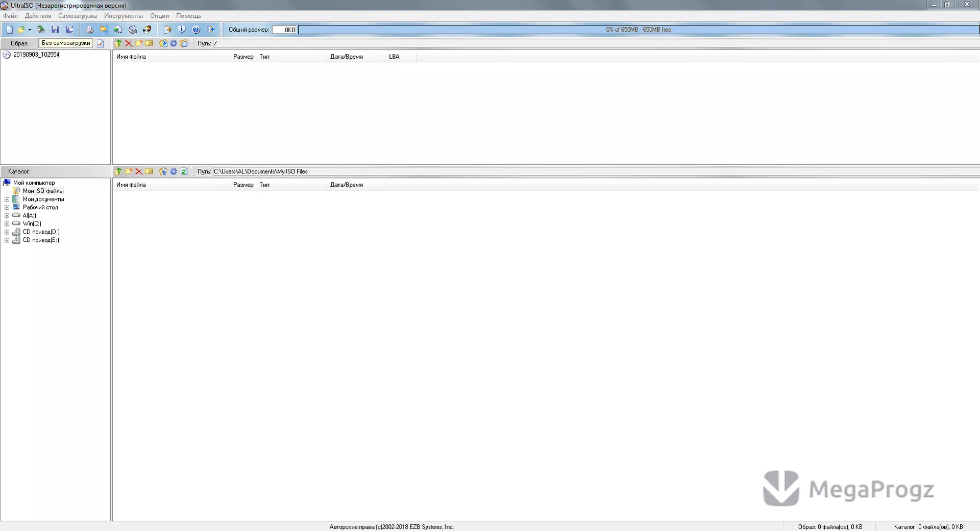Click hide/show catalog icon in image toolbar

pos(184,43)
